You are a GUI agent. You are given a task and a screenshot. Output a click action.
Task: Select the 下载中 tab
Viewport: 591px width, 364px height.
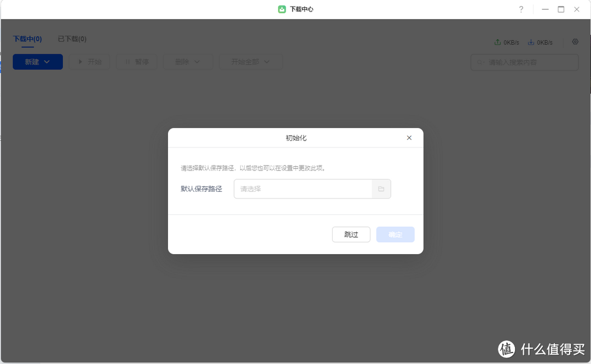point(26,39)
